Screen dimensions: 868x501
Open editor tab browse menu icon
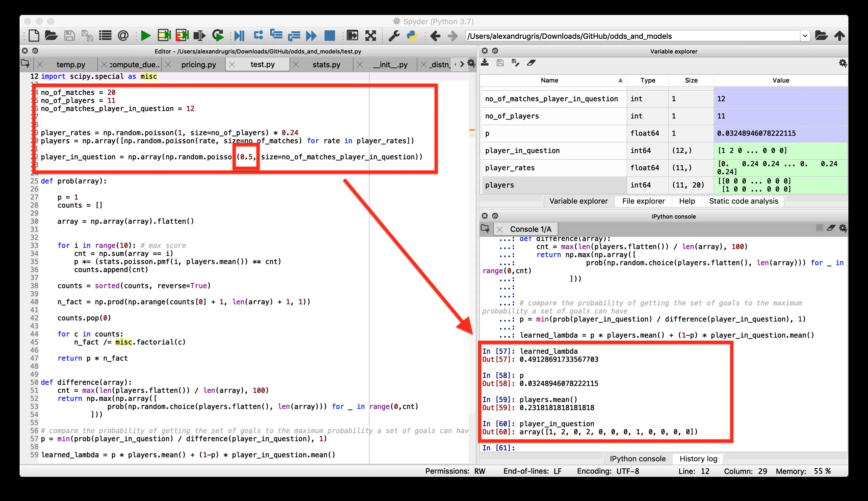25,63
